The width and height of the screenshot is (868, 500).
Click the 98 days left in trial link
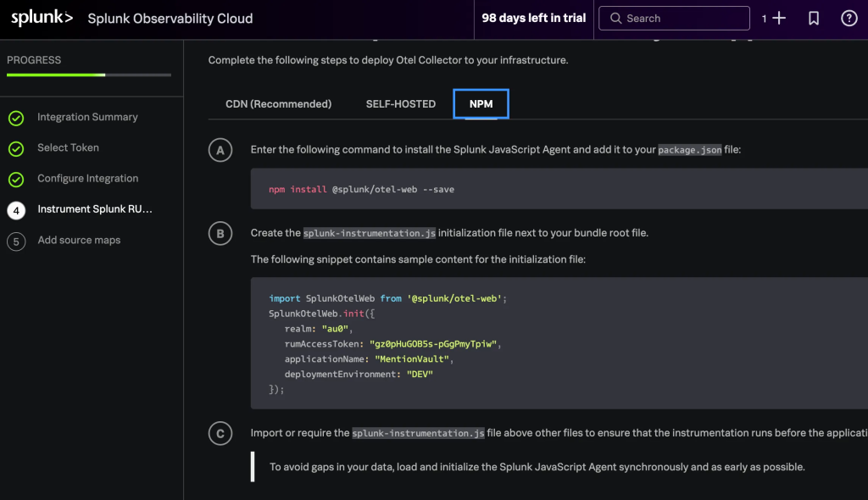(533, 19)
